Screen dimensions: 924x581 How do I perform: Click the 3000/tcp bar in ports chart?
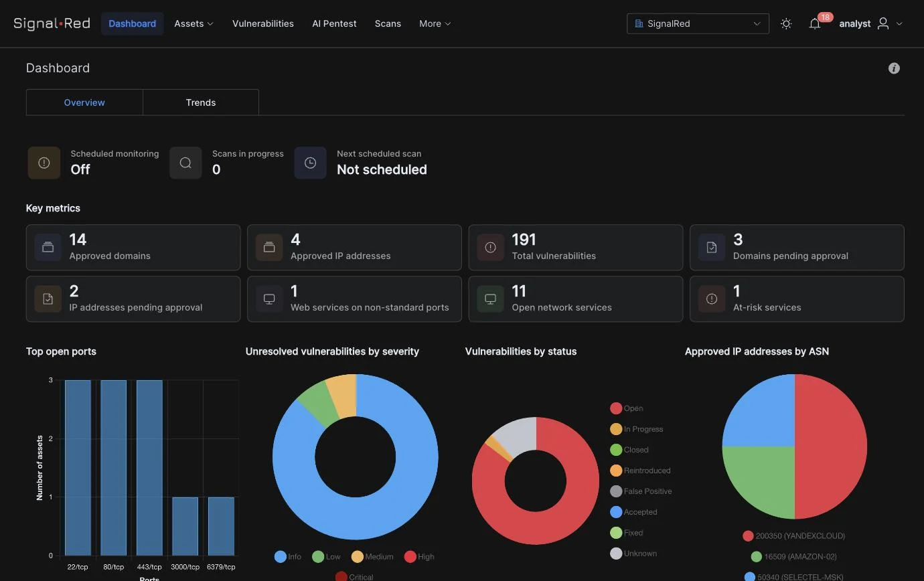pyautogui.click(x=185, y=526)
